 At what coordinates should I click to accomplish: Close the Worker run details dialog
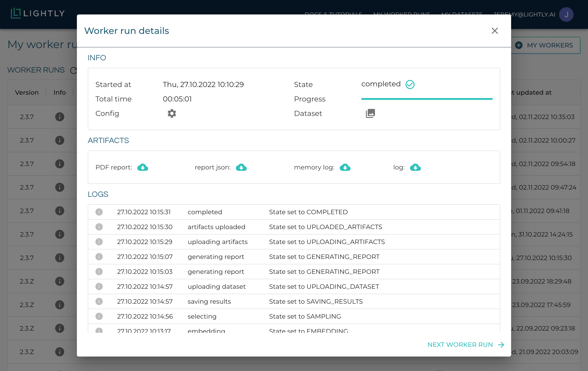tap(494, 31)
